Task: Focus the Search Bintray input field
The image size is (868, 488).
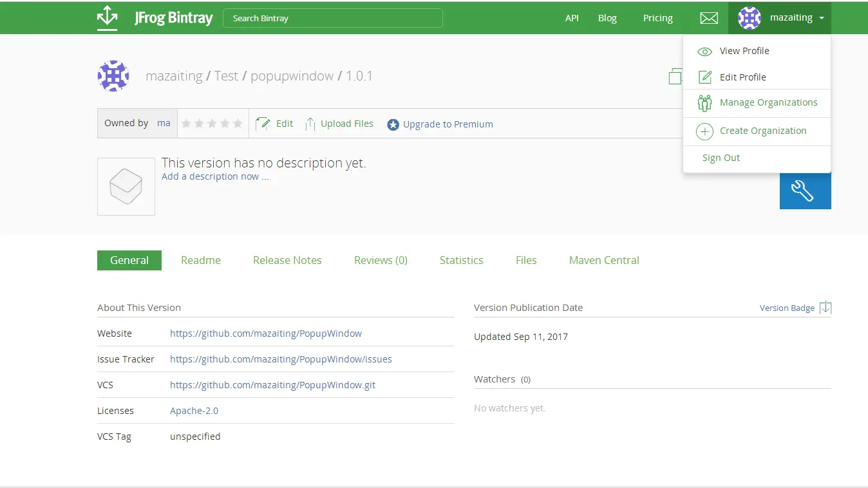Action: pyautogui.click(x=333, y=18)
